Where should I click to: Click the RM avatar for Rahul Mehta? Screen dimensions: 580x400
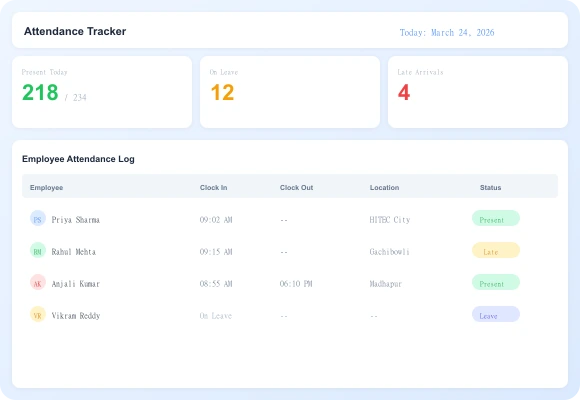pyautogui.click(x=38, y=251)
